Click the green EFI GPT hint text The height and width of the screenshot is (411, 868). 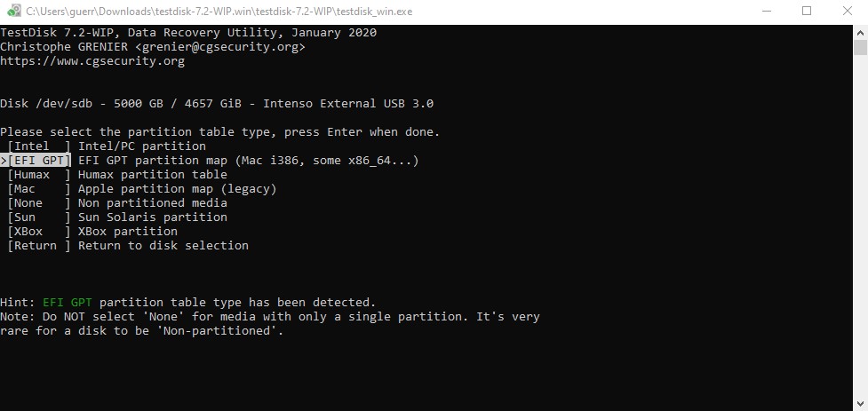pyautogui.click(x=68, y=303)
